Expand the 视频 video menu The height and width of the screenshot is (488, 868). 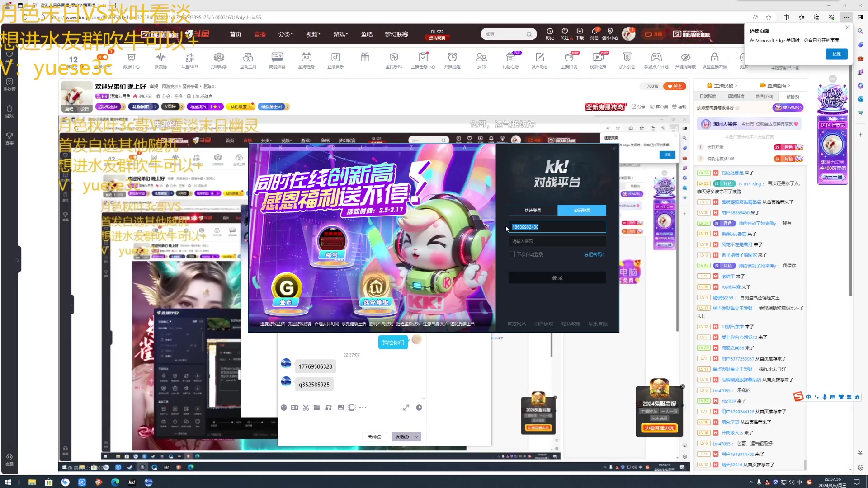click(x=313, y=34)
